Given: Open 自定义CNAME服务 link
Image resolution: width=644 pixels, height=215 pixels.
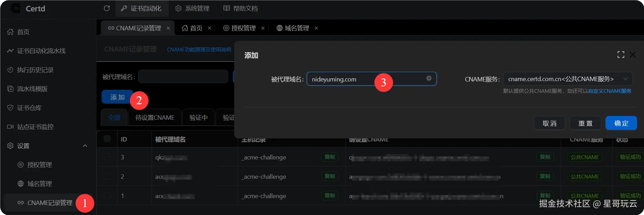Looking at the screenshot, I should (610, 91).
